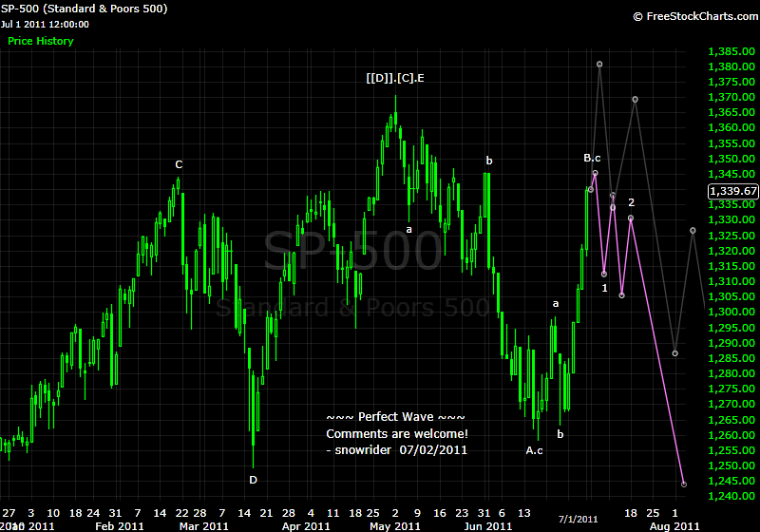Click date label 16 on the time axis
Viewport: 760px width, 532px height.
point(439,513)
